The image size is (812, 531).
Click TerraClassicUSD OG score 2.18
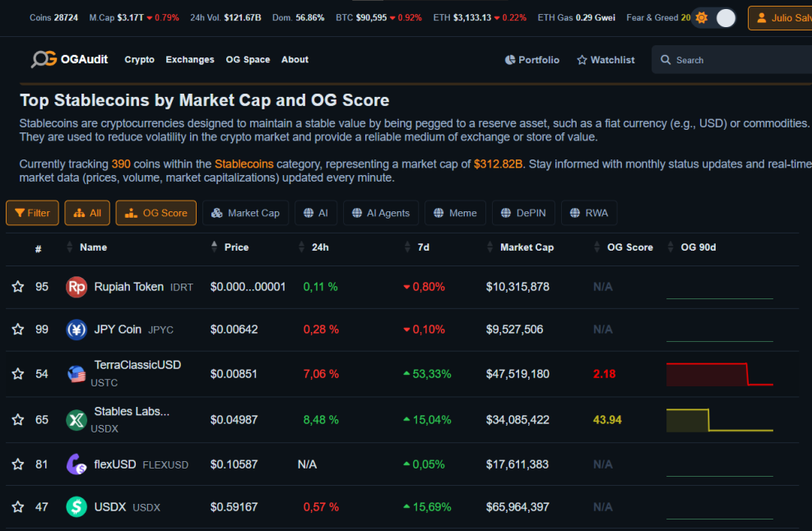pyautogui.click(x=605, y=374)
